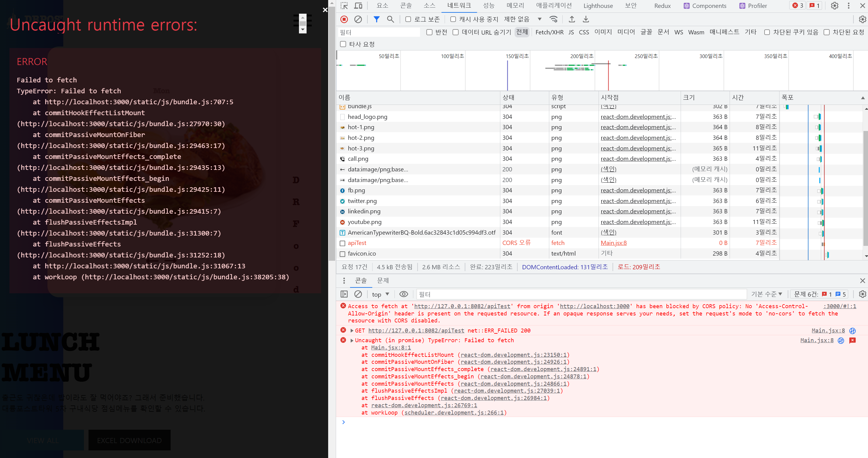Clear the console output
The image size is (868, 458).
[x=358, y=294]
